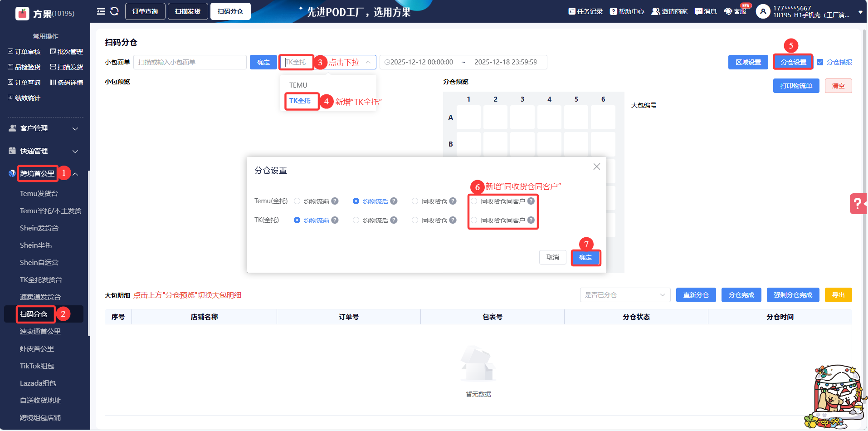
Task: Show help for TK(全托) 约物流后
Action: pos(394,220)
